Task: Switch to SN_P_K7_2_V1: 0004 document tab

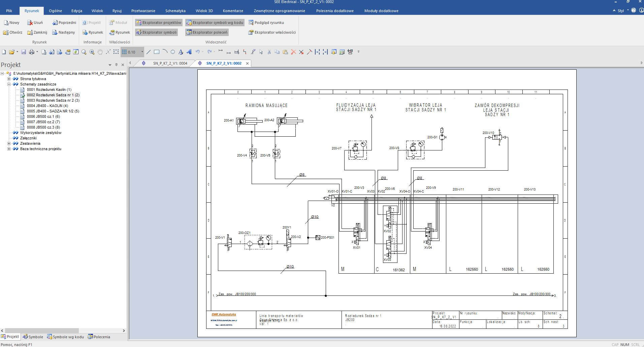Action: click(170, 63)
